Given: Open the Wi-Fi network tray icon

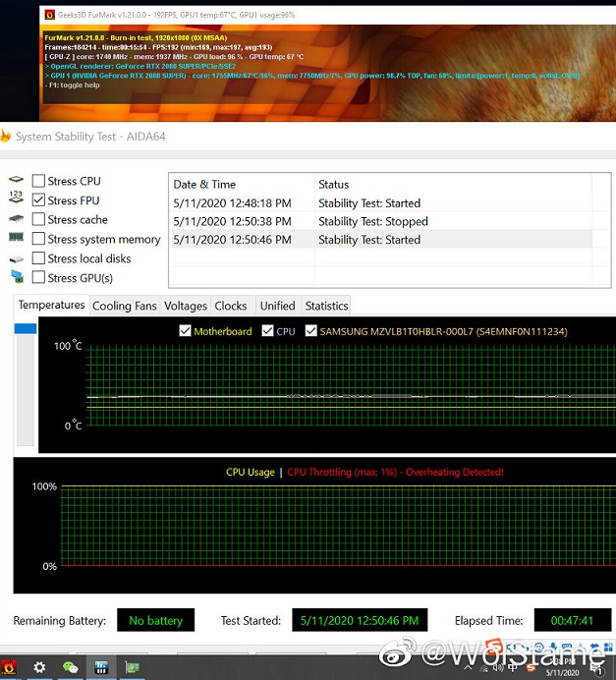Looking at the screenshot, I should [x=483, y=668].
